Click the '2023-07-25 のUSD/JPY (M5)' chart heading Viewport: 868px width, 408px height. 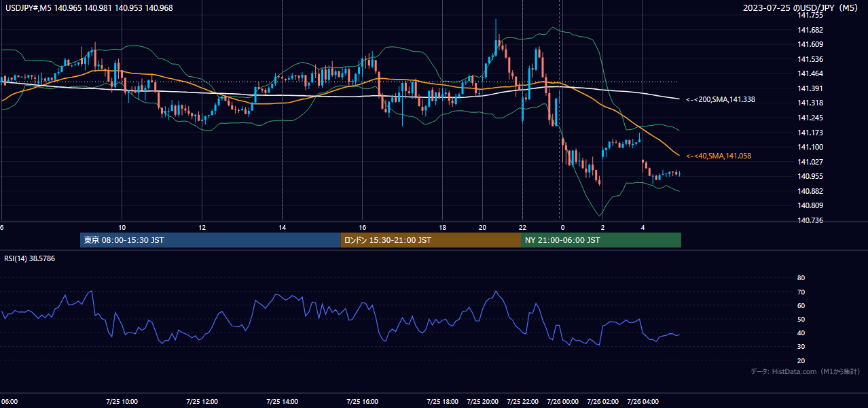click(x=801, y=8)
